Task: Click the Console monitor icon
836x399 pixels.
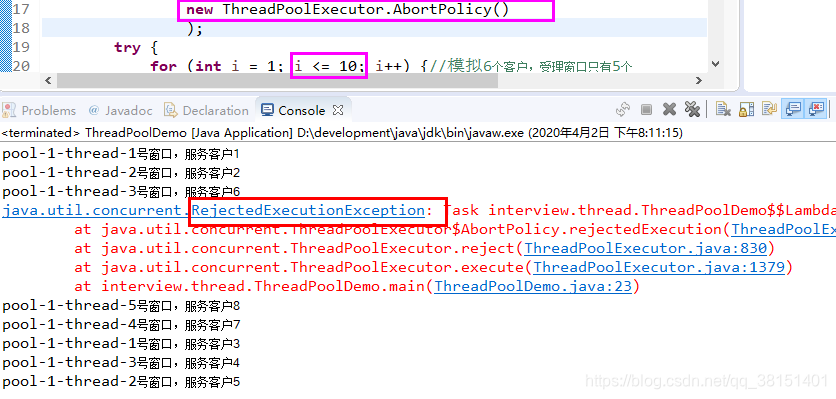Action: pos(268,110)
